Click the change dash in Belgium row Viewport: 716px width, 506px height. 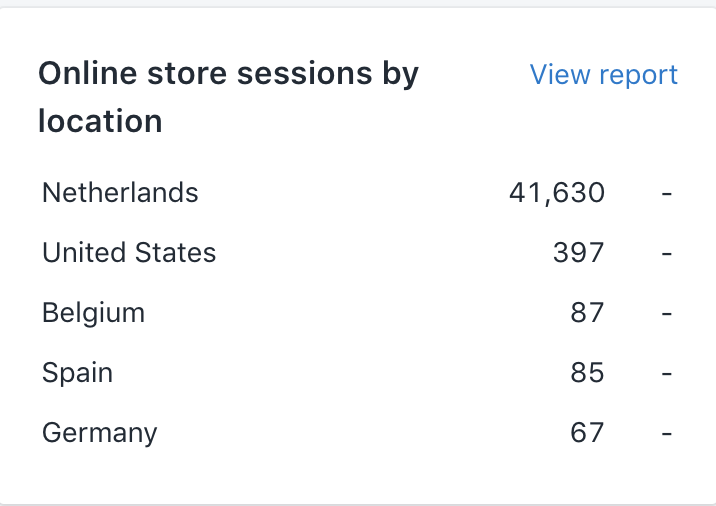(667, 314)
